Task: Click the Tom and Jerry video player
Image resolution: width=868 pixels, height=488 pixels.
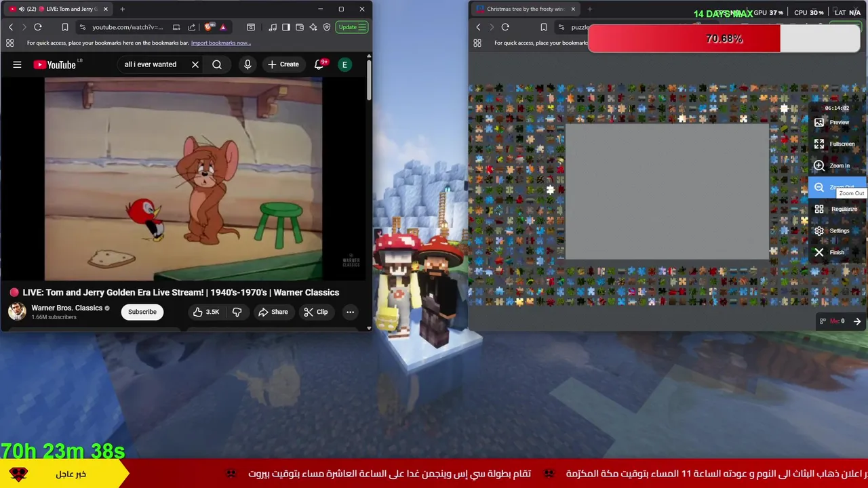Action: (x=183, y=179)
